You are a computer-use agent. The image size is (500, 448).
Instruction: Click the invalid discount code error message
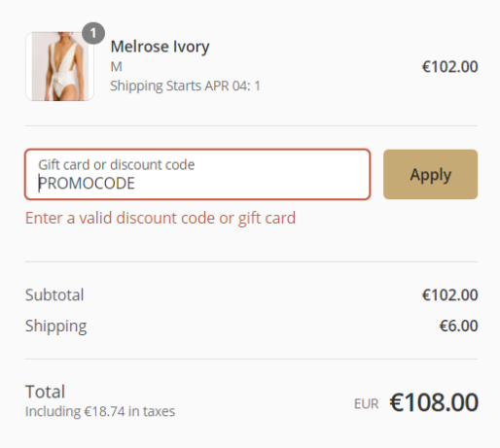click(161, 218)
